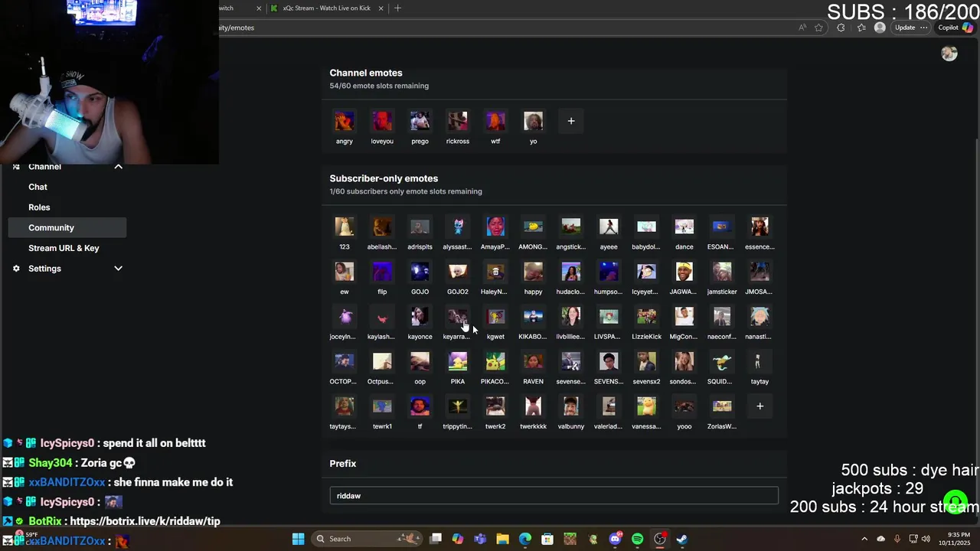
Task: Add page to favorites star icon
Action: (x=818, y=28)
